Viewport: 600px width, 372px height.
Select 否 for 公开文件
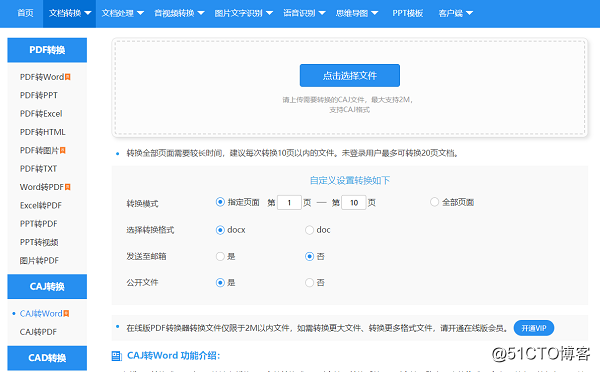click(309, 282)
